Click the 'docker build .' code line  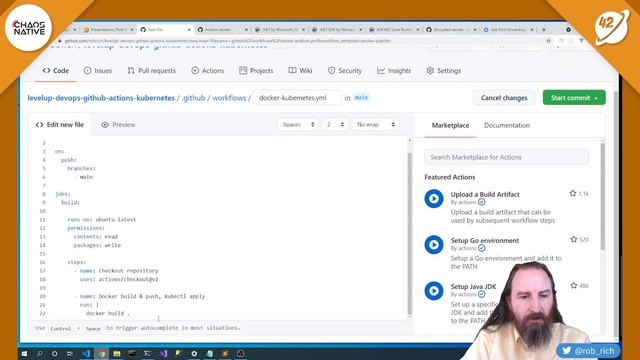point(108,313)
